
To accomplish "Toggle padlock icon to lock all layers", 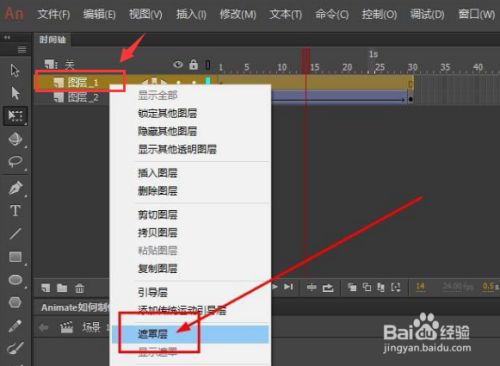I will 193,64.
